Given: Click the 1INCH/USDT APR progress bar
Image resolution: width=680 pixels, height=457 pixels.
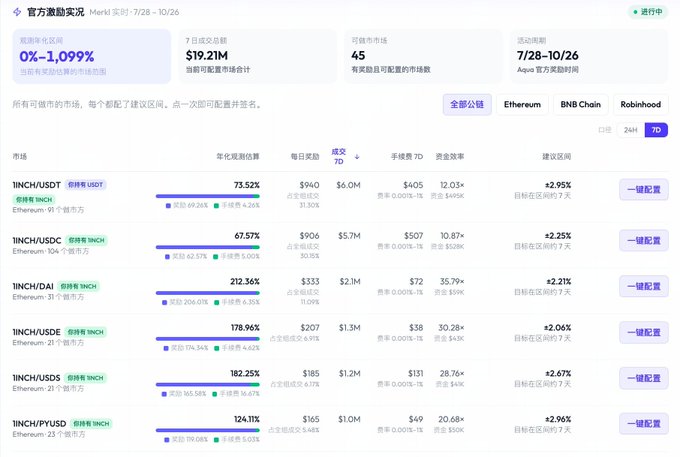Looking at the screenshot, I should tap(208, 196).
